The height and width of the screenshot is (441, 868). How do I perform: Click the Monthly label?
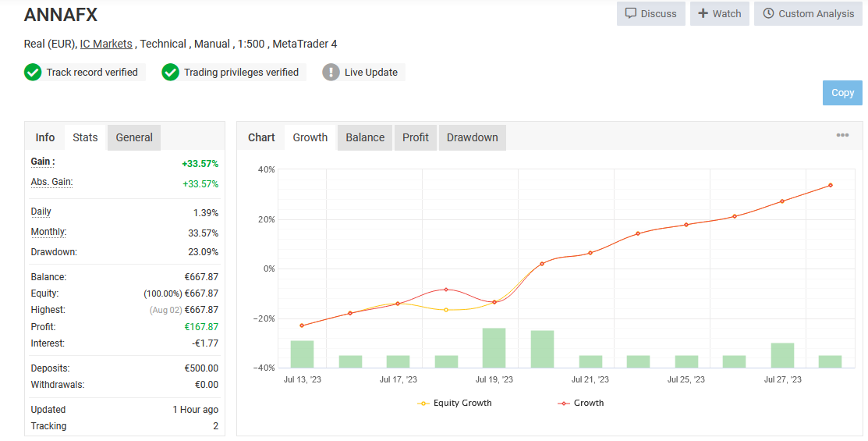point(48,232)
